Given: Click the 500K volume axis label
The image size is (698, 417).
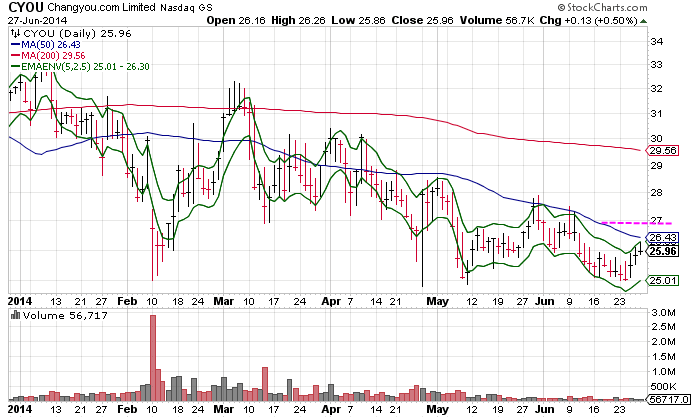Looking at the screenshot, I should pos(664,386).
